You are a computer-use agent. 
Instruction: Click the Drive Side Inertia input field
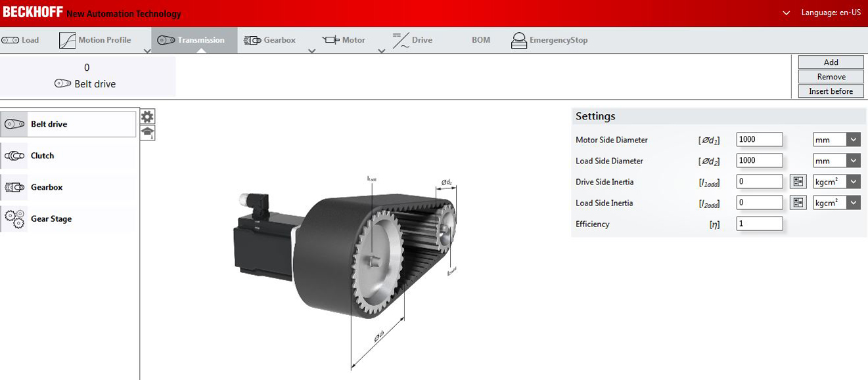pos(760,182)
